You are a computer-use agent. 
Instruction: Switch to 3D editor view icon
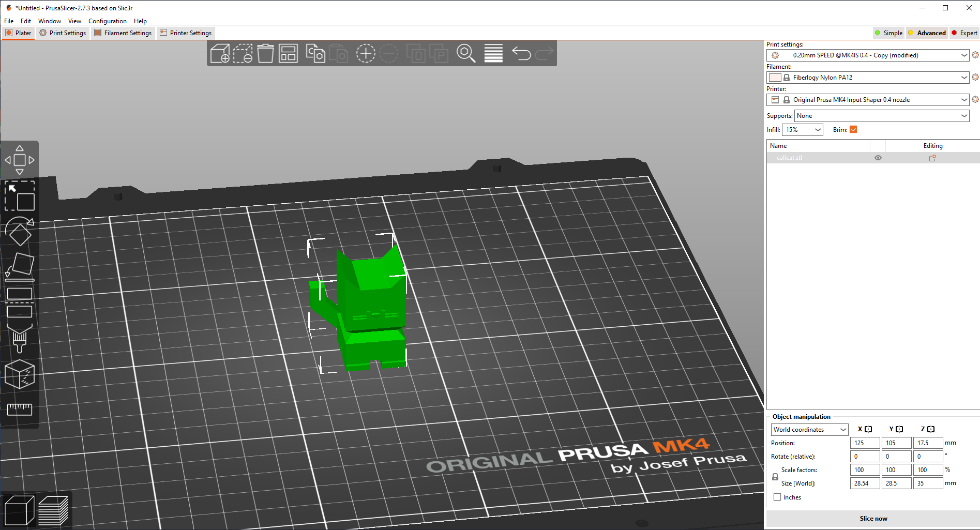(19, 510)
